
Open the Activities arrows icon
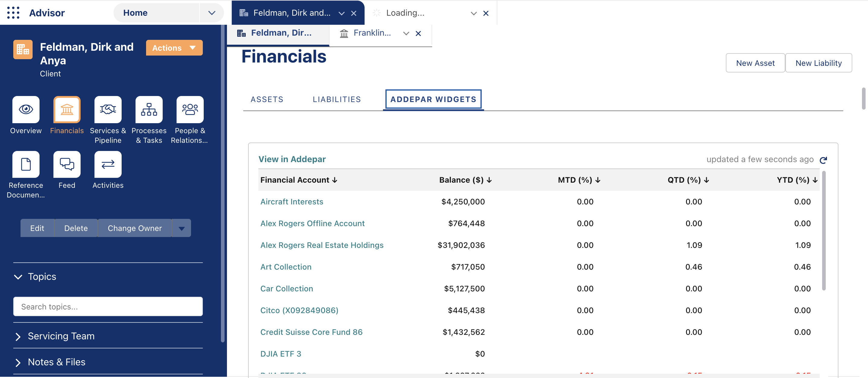point(108,164)
